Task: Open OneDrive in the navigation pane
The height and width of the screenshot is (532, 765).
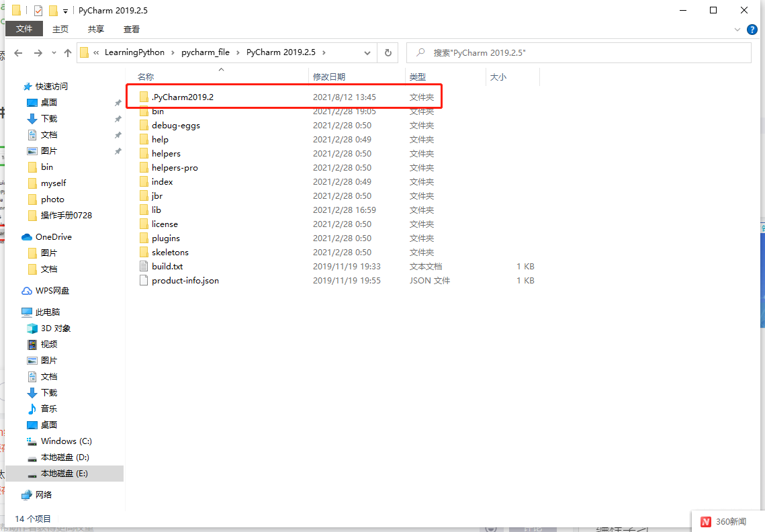Action: coord(53,236)
